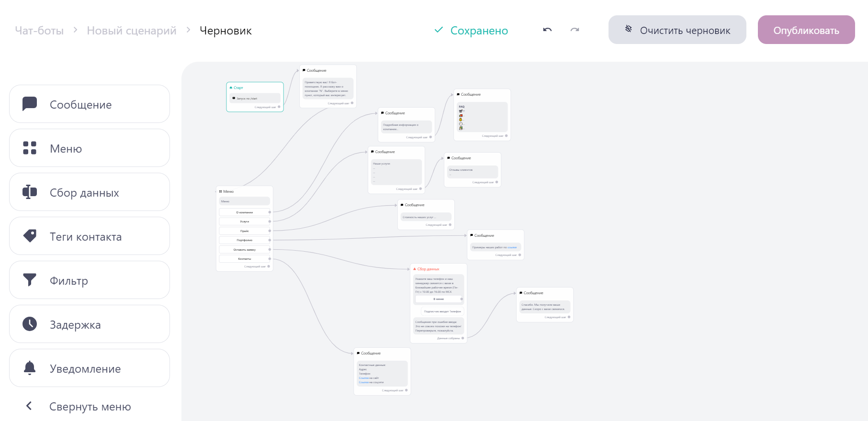Click the breadcrumb chevron after Новый сценарий
The height and width of the screenshot is (421, 868).
click(188, 30)
